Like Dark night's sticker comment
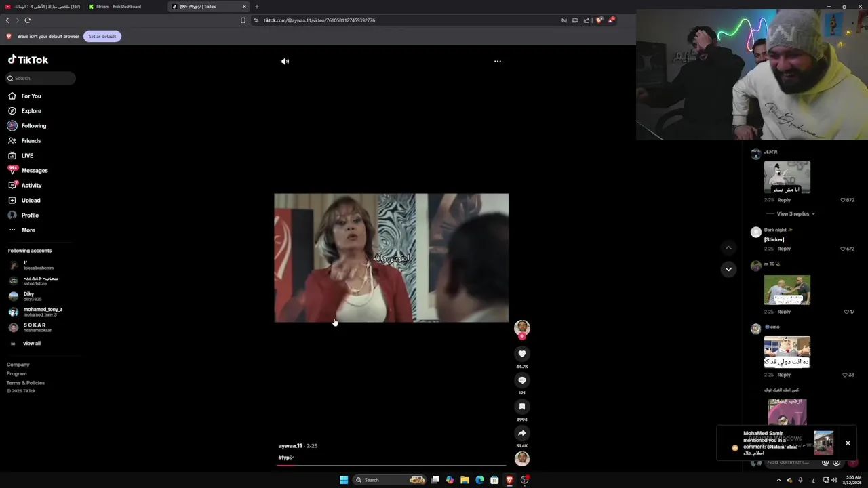 (843, 249)
